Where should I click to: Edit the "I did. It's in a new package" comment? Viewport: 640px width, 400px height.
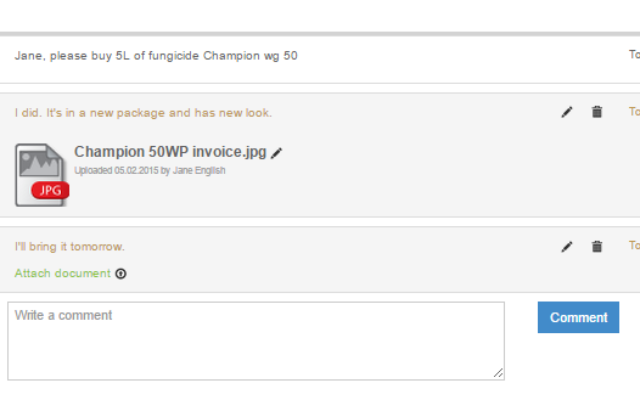pos(567,112)
